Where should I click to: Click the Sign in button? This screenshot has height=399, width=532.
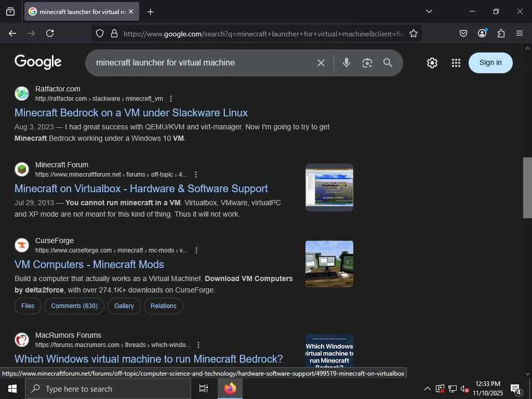490,63
